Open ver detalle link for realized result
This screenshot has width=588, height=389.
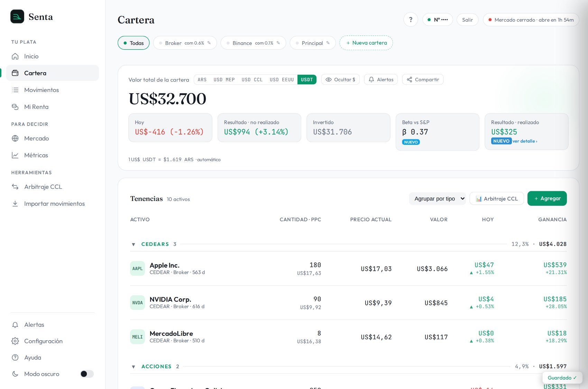click(525, 141)
